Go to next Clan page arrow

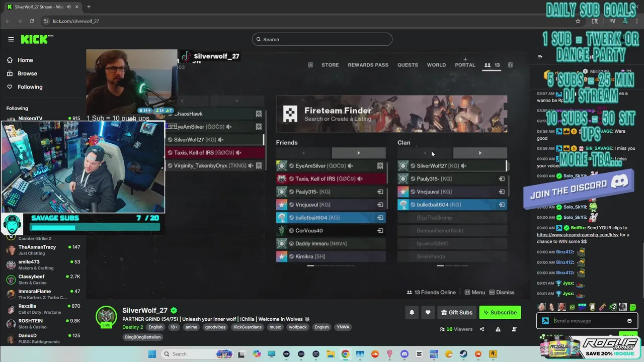click(480, 153)
